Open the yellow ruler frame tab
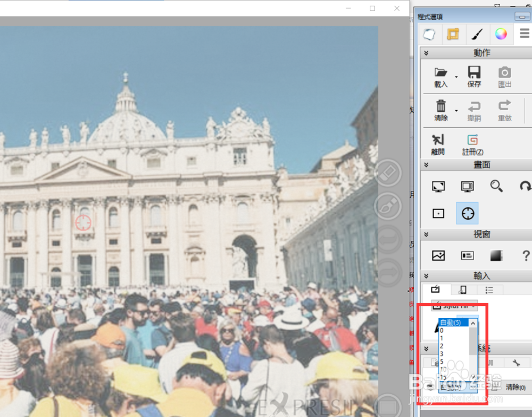 (x=453, y=34)
